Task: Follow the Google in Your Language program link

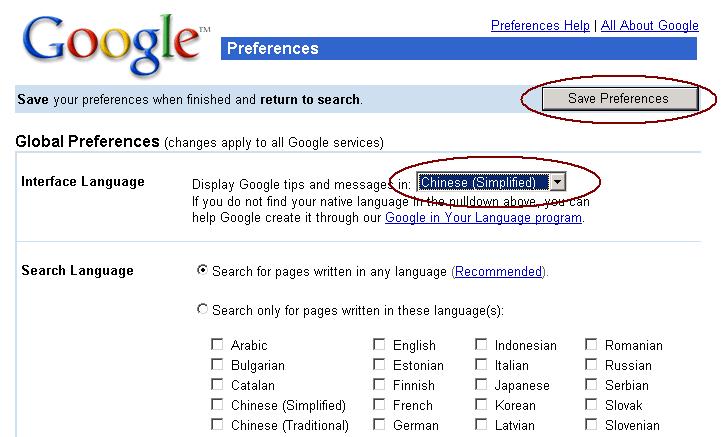Action: 483,218
